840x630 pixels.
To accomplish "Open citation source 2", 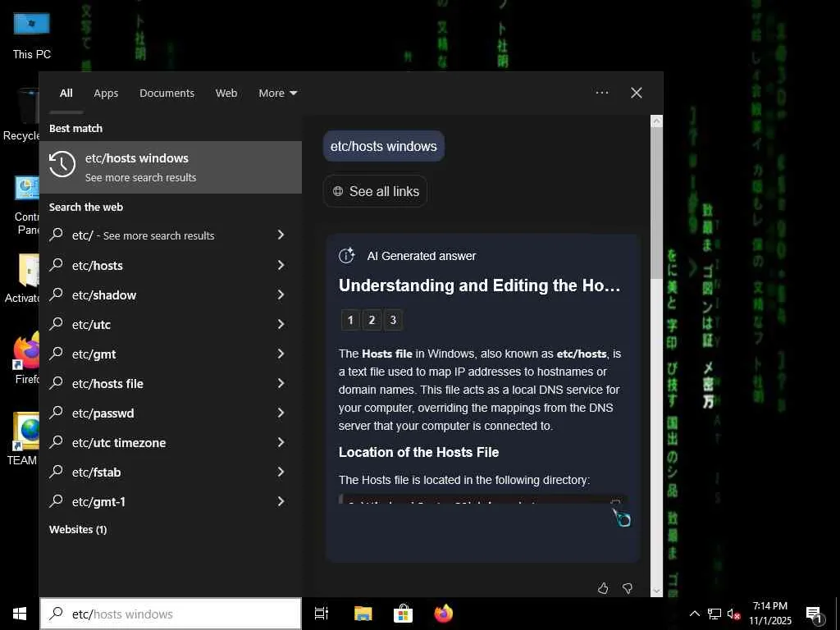I will click(372, 320).
